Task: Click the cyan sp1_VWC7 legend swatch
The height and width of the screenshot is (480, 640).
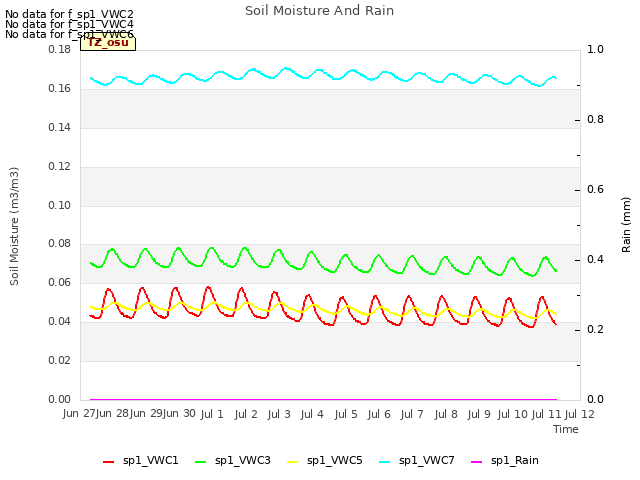Action: 384,462
